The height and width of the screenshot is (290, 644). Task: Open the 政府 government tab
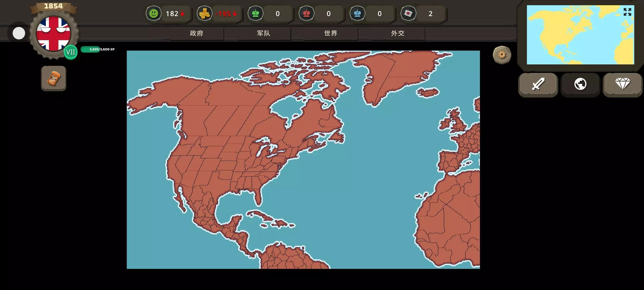(x=196, y=33)
